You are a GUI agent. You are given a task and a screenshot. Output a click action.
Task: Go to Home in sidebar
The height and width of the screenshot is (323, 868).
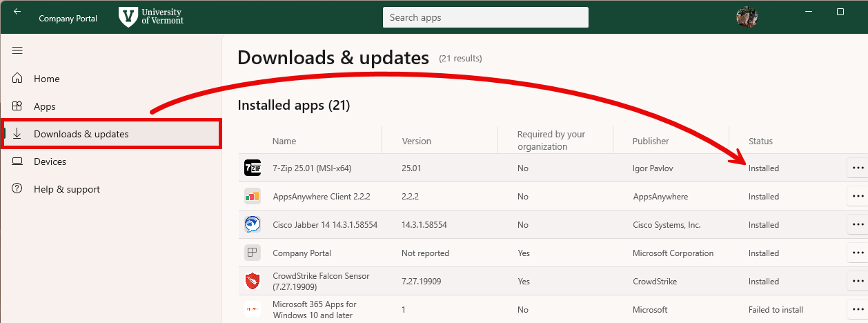[x=46, y=79]
